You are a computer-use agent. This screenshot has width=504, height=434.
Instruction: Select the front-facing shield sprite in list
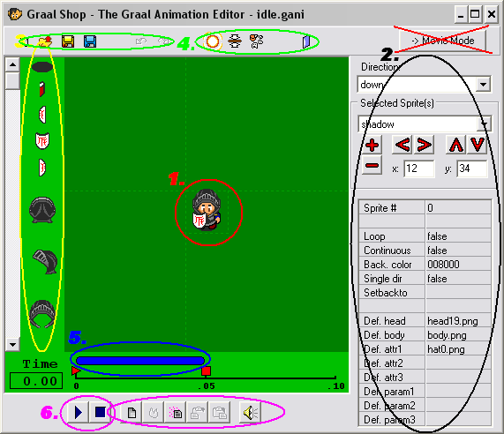click(x=42, y=141)
